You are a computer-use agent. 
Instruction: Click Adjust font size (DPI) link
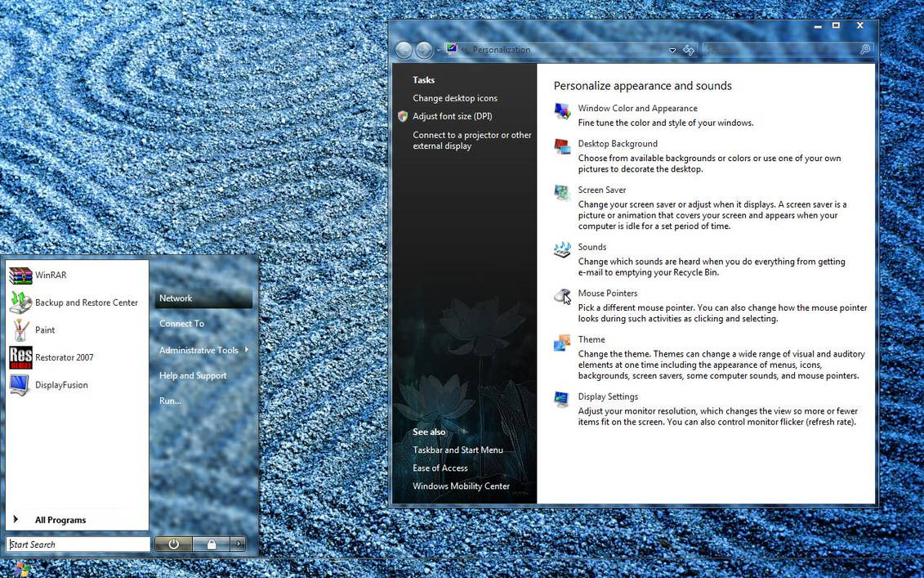[x=452, y=116]
